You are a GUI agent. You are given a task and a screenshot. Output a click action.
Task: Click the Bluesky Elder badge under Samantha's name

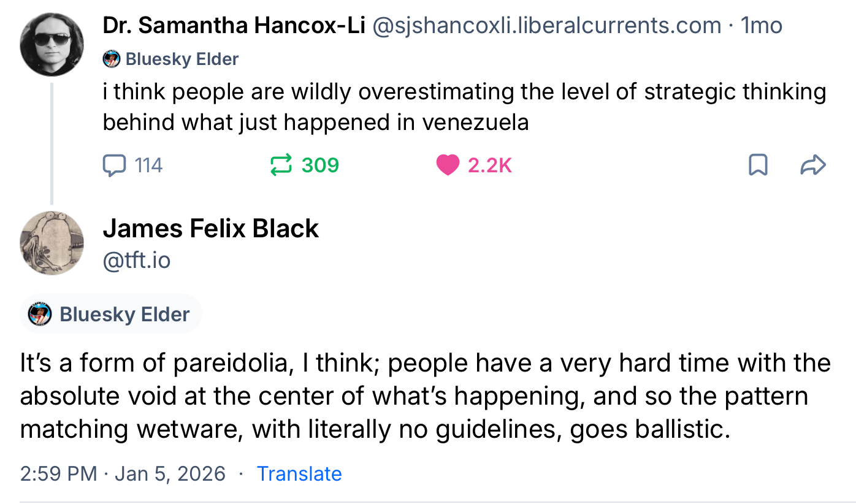tap(171, 59)
